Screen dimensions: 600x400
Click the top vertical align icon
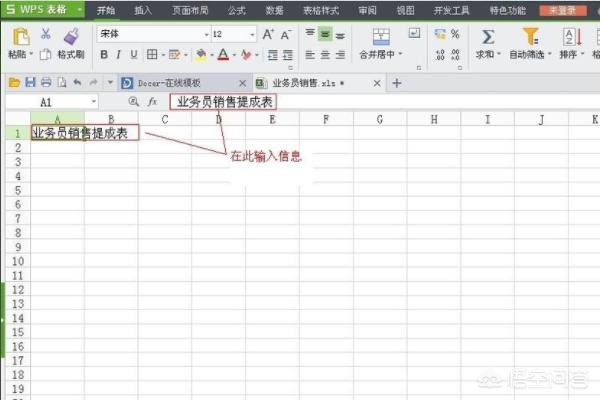pos(310,34)
